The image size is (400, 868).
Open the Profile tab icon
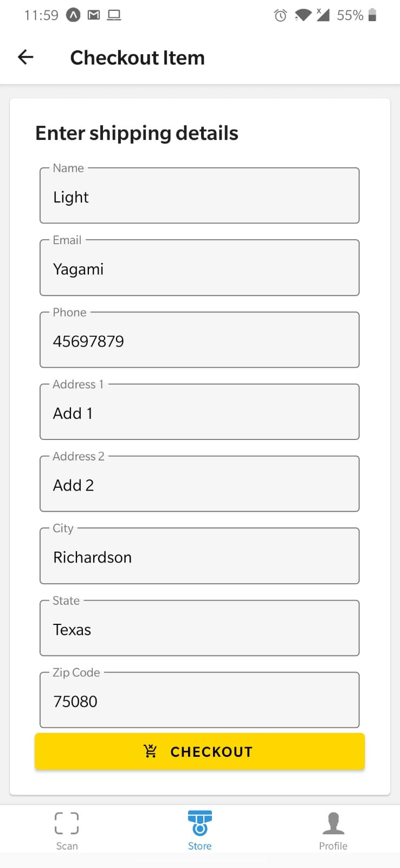click(333, 823)
